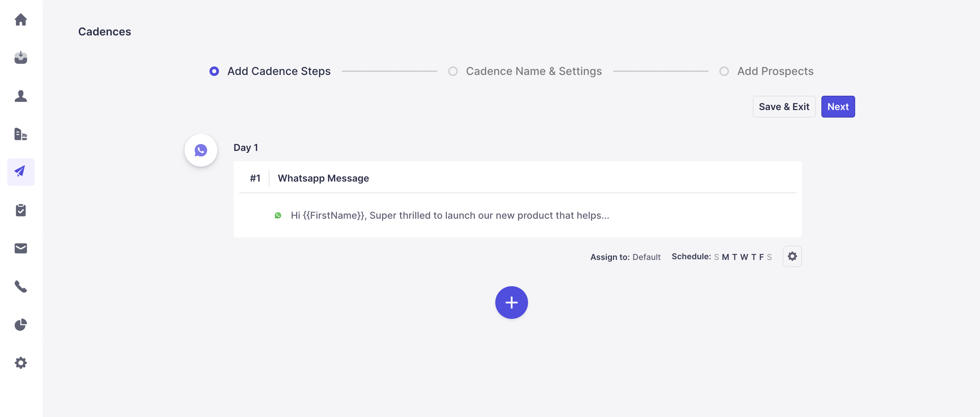Open the inbox download tray icon
980x417 pixels.
[x=20, y=58]
